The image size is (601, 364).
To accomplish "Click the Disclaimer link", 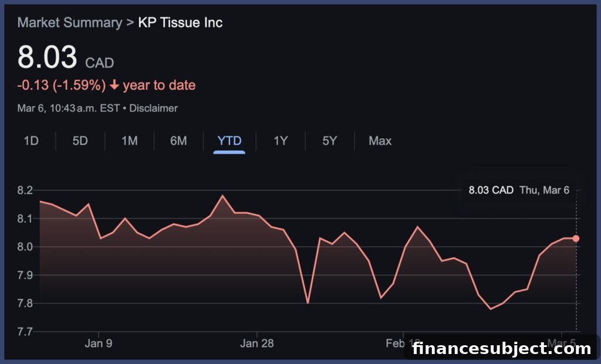I will (153, 108).
